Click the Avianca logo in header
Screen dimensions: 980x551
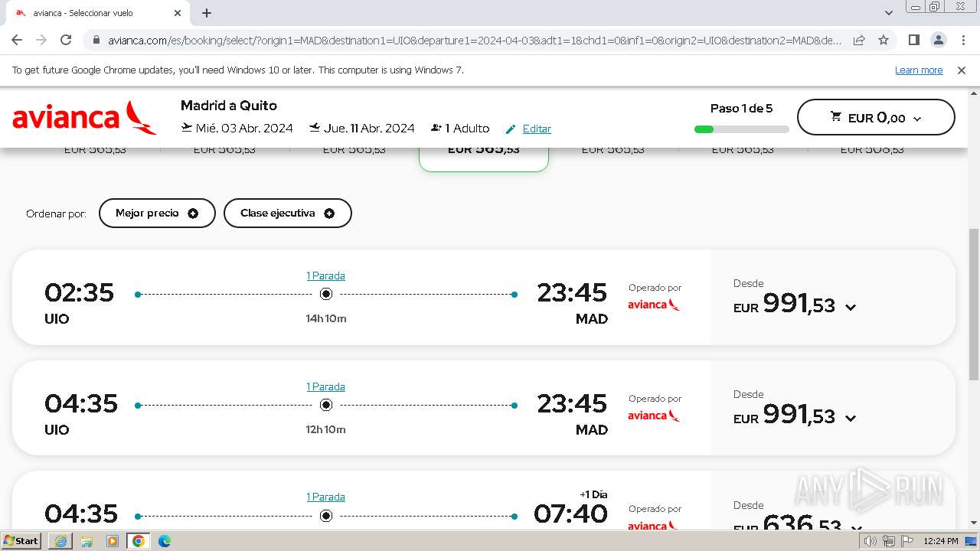[x=84, y=118]
